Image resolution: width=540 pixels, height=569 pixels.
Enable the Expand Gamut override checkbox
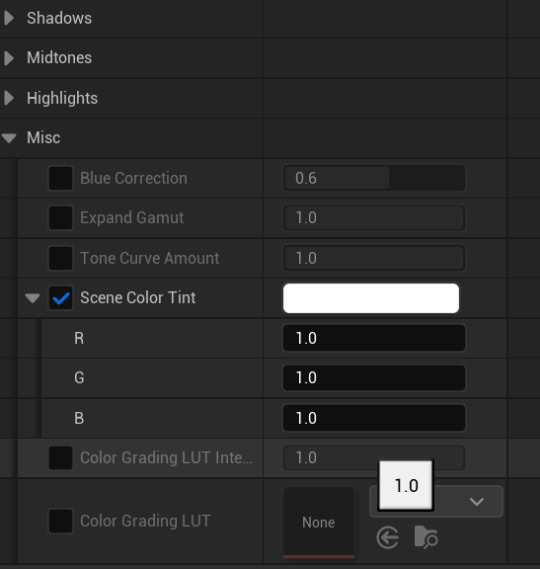tap(61, 218)
